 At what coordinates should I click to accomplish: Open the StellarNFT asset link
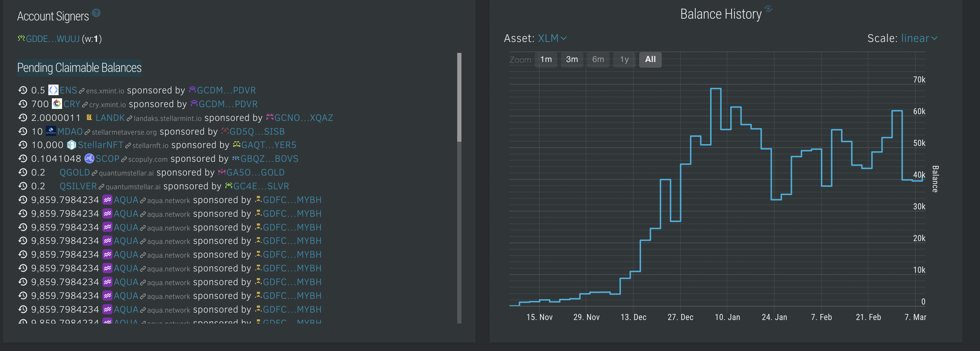click(101, 145)
